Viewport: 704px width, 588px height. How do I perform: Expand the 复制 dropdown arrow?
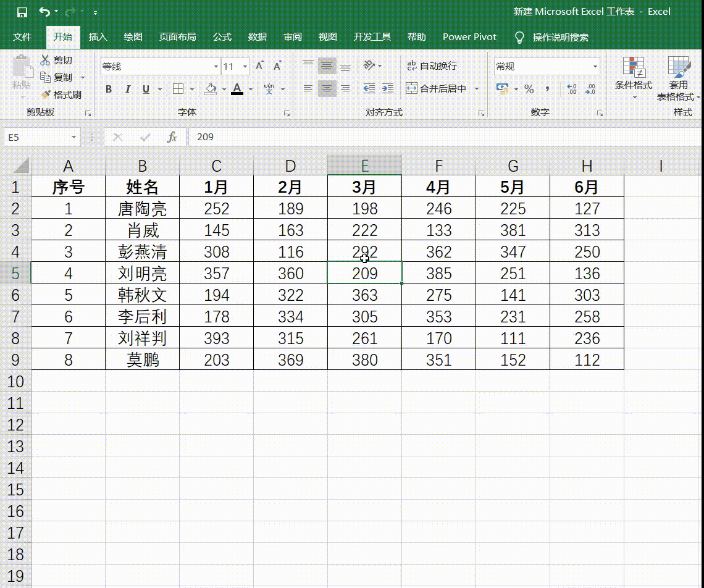(x=83, y=78)
